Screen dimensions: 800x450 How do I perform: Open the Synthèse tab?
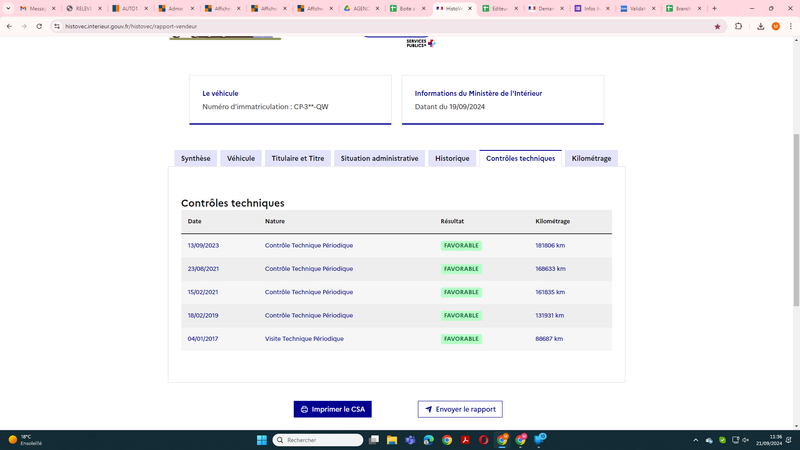click(x=195, y=158)
